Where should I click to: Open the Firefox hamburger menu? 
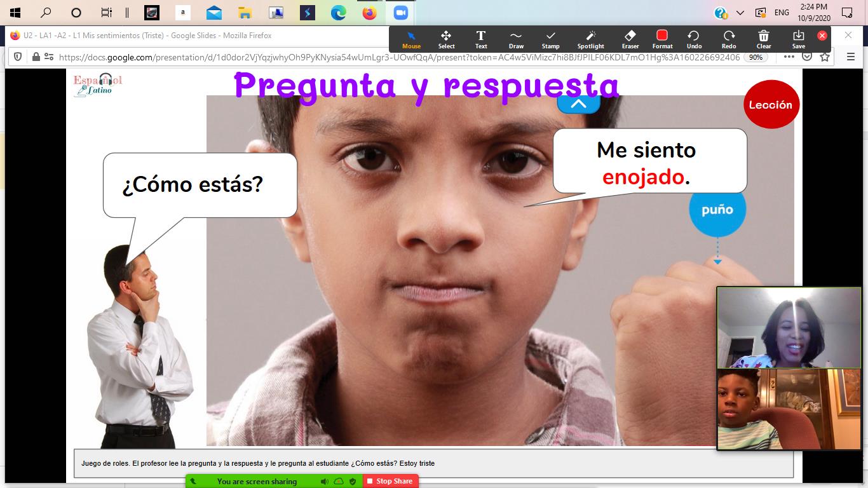click(x=851, y=57)
